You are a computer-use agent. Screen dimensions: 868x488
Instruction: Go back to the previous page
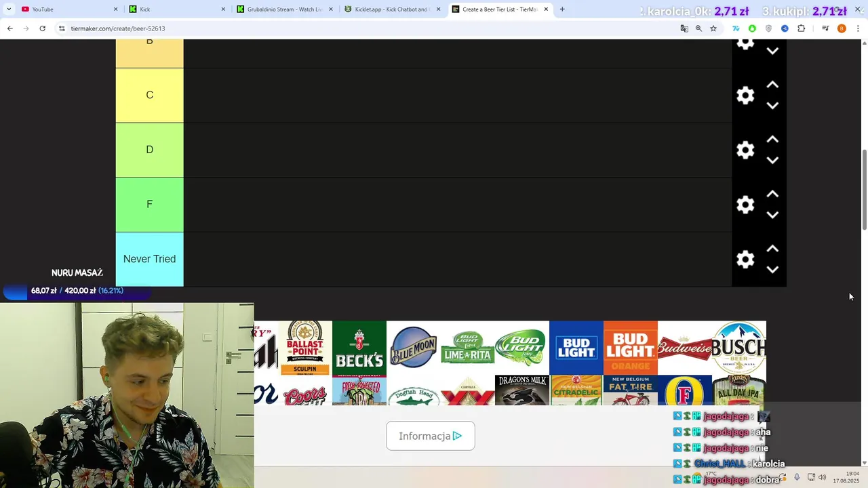click(x=9, y=28)
